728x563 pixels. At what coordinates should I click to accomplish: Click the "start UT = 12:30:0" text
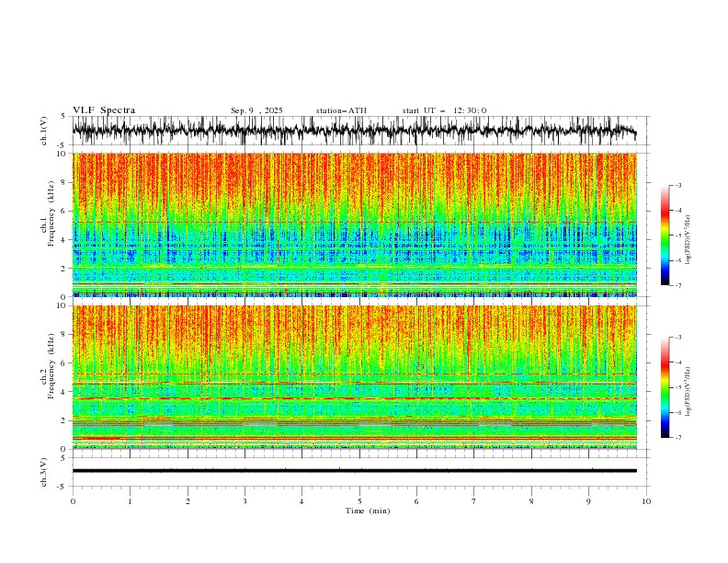pyautogui.click(x=444, y=110)
